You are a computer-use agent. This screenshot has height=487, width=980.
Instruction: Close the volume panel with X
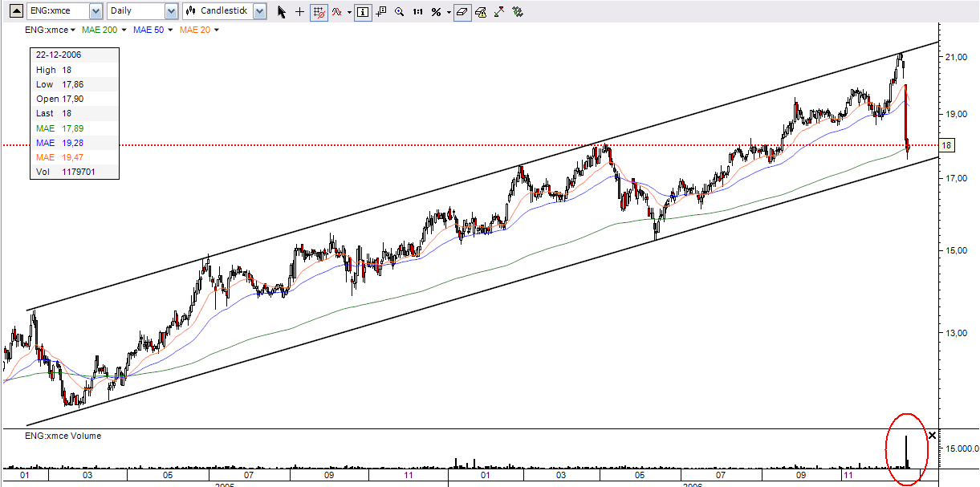pyautogui.click(x=932, y=436)
